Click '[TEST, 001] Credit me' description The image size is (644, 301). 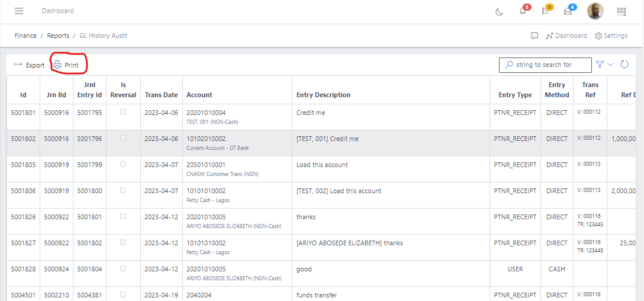(327, 139)
